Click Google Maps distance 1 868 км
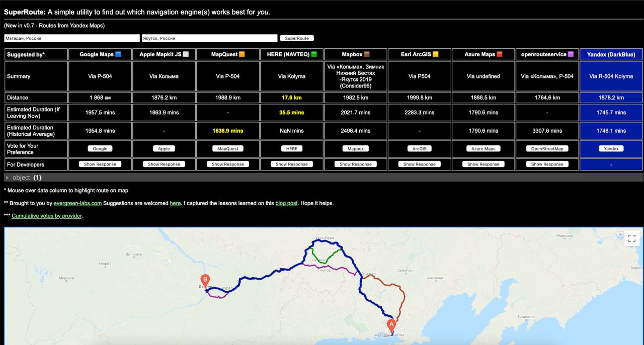This screenshot has width=644, height=345. point(100,98)
